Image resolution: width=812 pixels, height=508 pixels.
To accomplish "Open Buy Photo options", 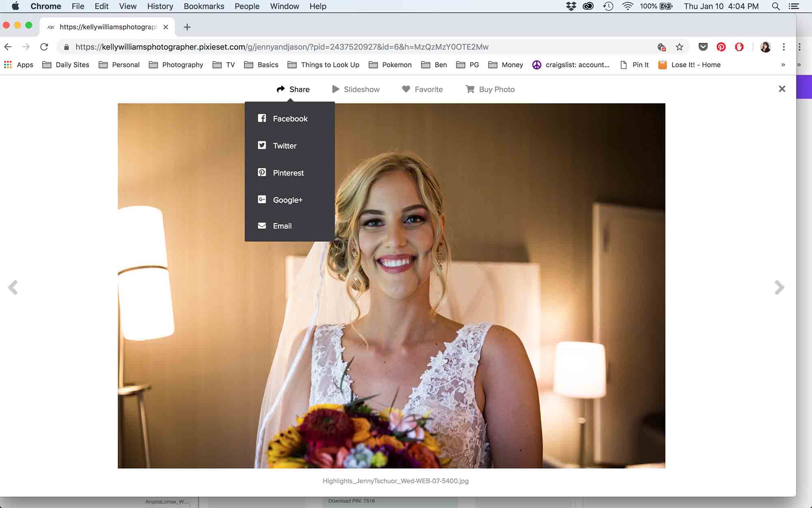I will tap(490, 89).
